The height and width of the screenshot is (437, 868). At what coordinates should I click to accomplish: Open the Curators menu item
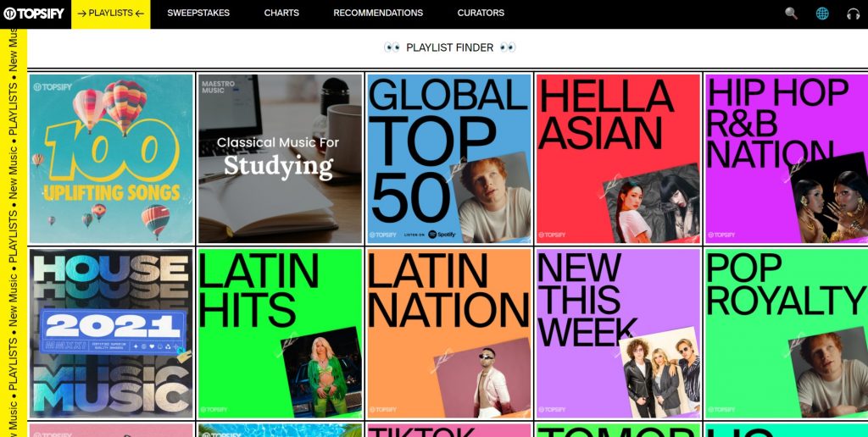[481, 13]
